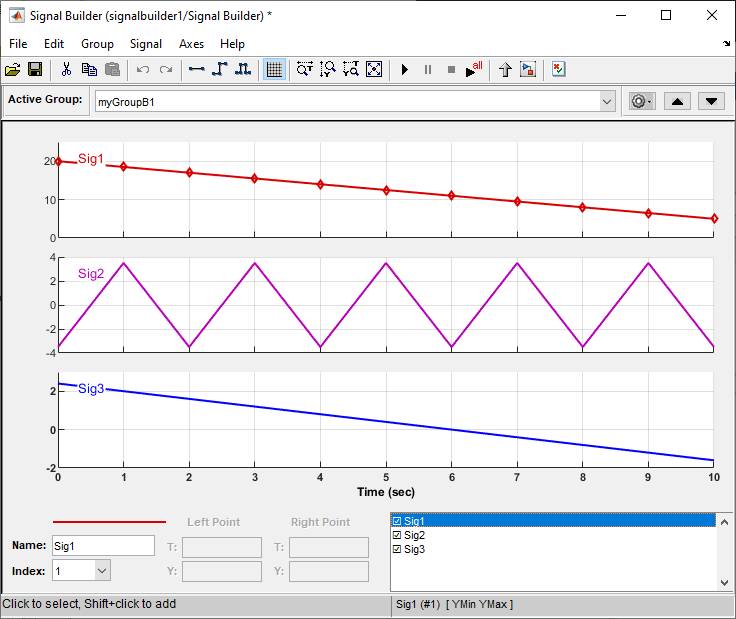Undo the last edit
Image resolution: width=736 pixels, height=619 pixels.
[x=143, y=70]
